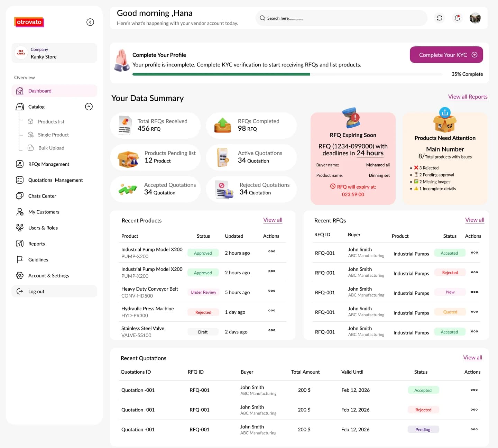The width and height of the screenshot is (498, 448).
Task: Open actions menu for Hydraulic Press Machine
Action: (272, 311)
